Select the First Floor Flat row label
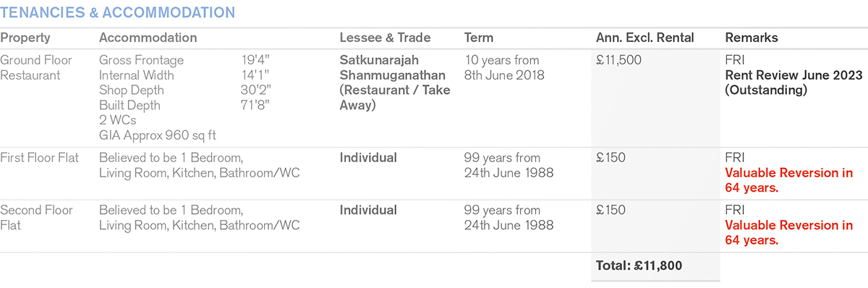 coord(39,158)
